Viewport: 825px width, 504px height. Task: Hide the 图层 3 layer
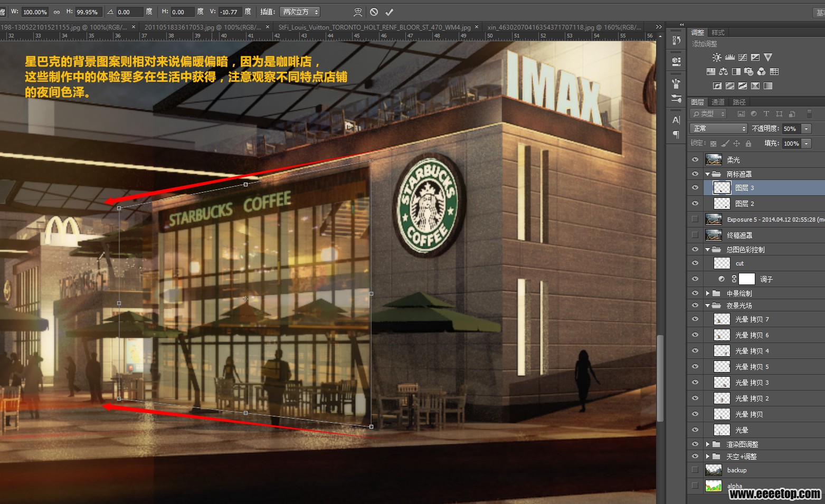pyautogui.click(x=695, y=187)
